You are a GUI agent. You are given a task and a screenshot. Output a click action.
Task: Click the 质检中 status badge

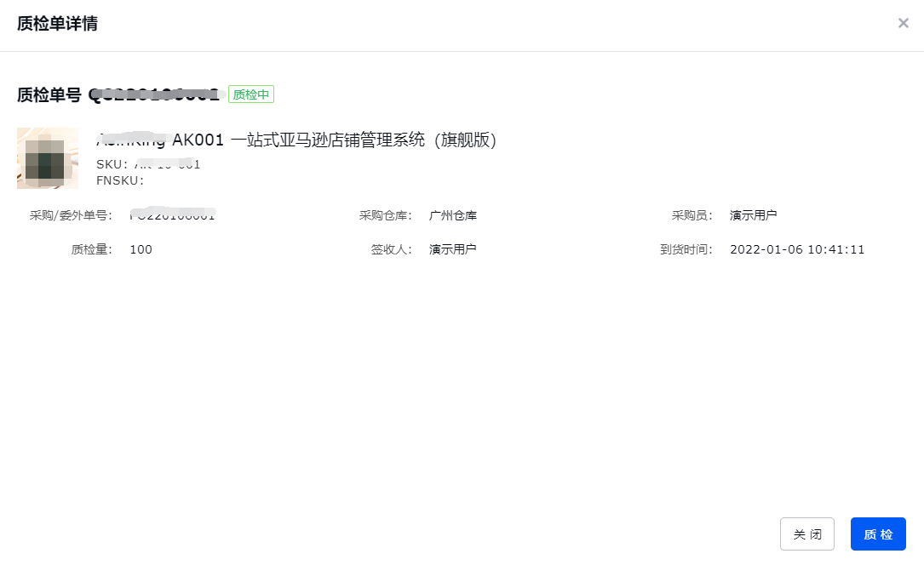pos(250,94)
